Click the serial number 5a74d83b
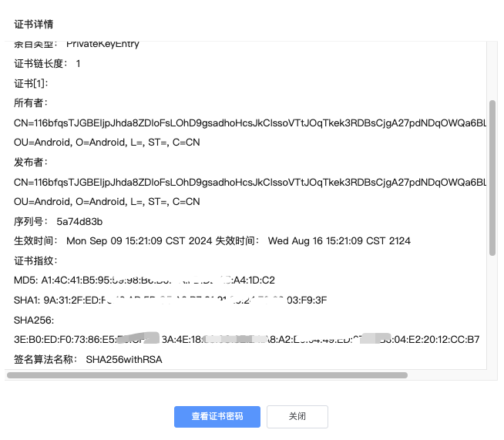The height and width of the screenshot is (440, 504). (79, 221)
